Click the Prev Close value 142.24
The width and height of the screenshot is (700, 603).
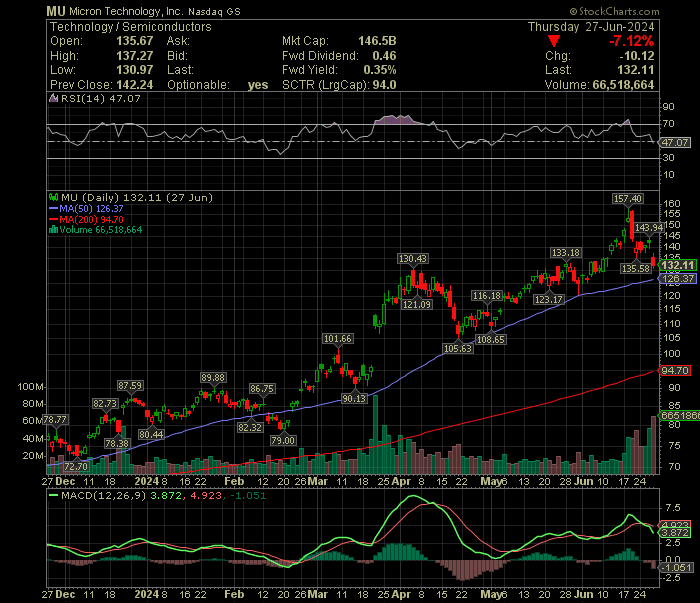pyautogui.click(x=134, y=85)
